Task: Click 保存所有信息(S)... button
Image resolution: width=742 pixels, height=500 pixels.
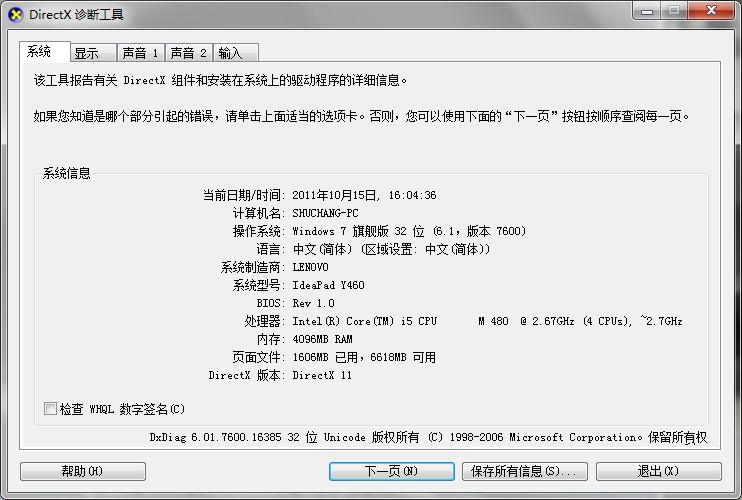Action: click(x=524, y=471)
